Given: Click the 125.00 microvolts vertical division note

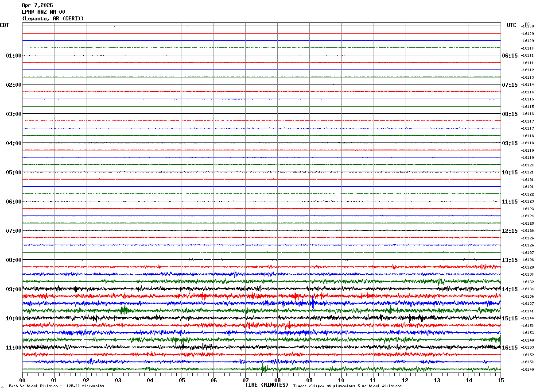Looking at the screenshot, I should pos(57,386).
